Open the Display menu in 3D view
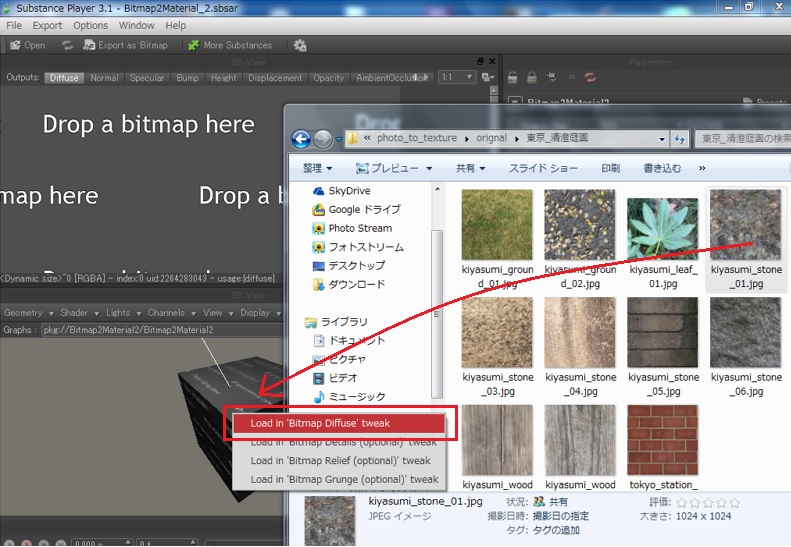The width and height of the screenshot is (791, 547). (260, 313)
